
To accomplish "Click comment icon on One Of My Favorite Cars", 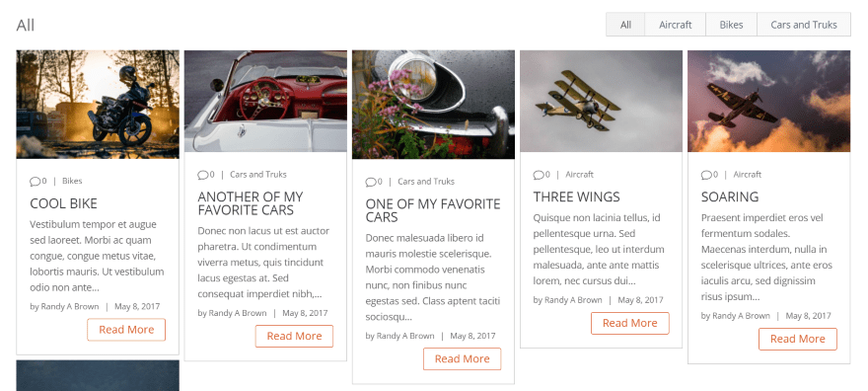I will 370,182.
